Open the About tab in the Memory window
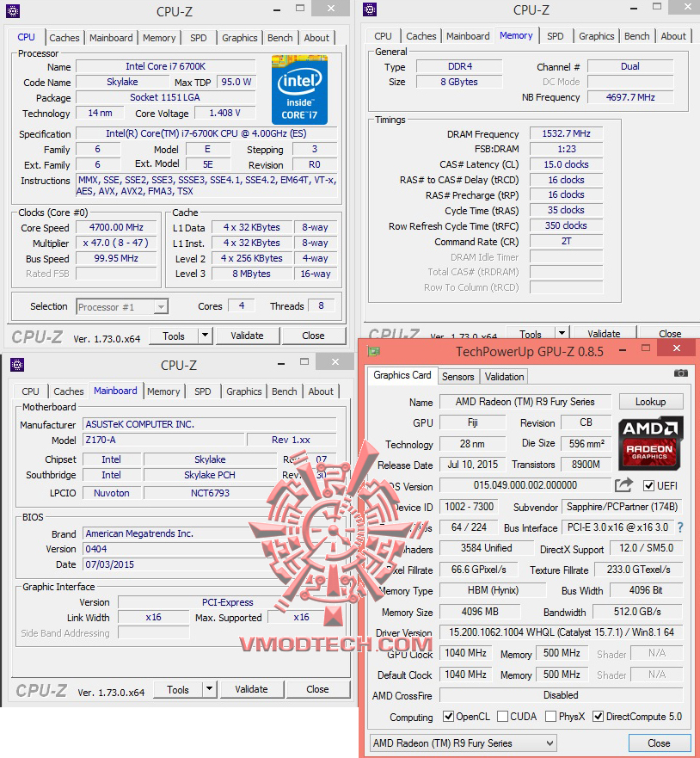700x758 pixels. (x=673, y=36)
